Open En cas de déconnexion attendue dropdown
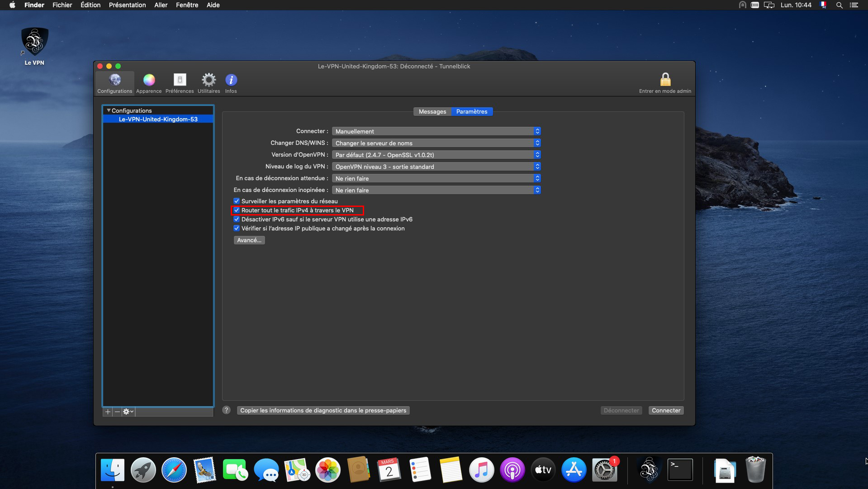 436,178
